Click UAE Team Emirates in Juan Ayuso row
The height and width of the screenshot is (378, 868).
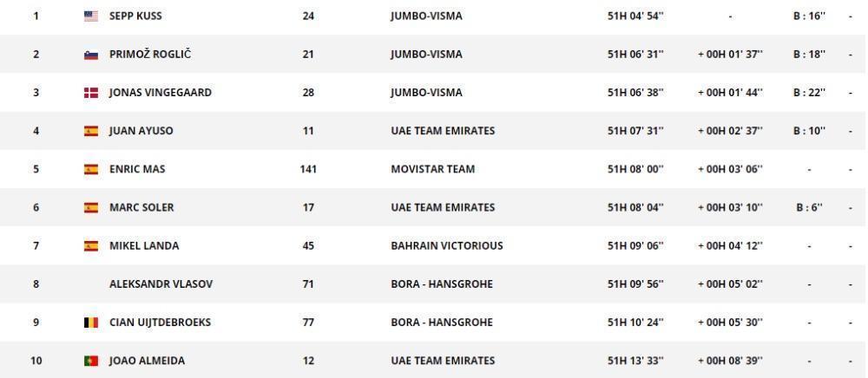click(x=443, y=131)
